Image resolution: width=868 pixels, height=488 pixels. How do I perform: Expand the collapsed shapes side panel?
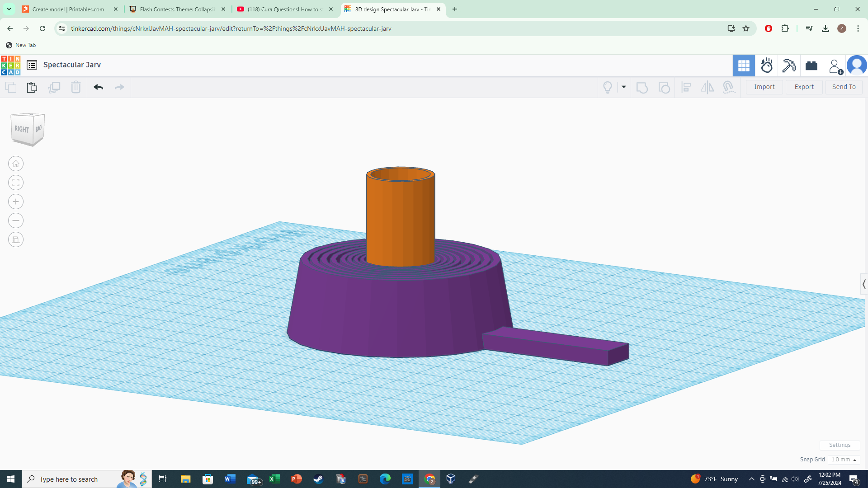click(x=864, y=284)
